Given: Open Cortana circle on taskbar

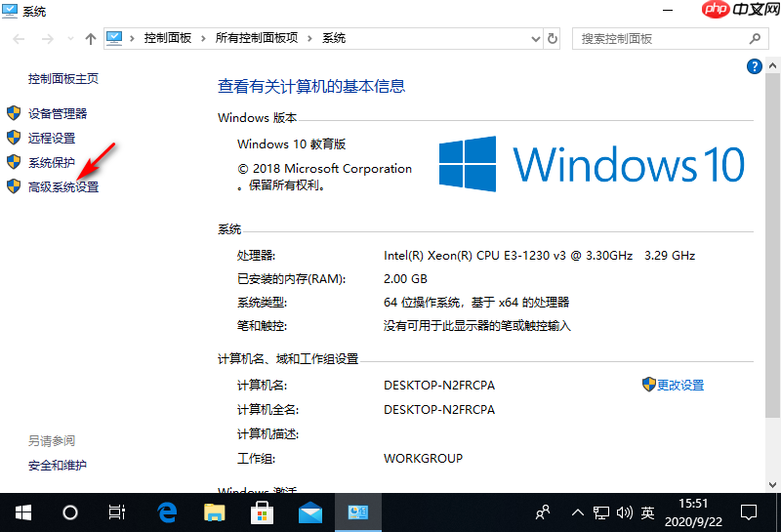Looking at the screenshot, I should (70, 512).
